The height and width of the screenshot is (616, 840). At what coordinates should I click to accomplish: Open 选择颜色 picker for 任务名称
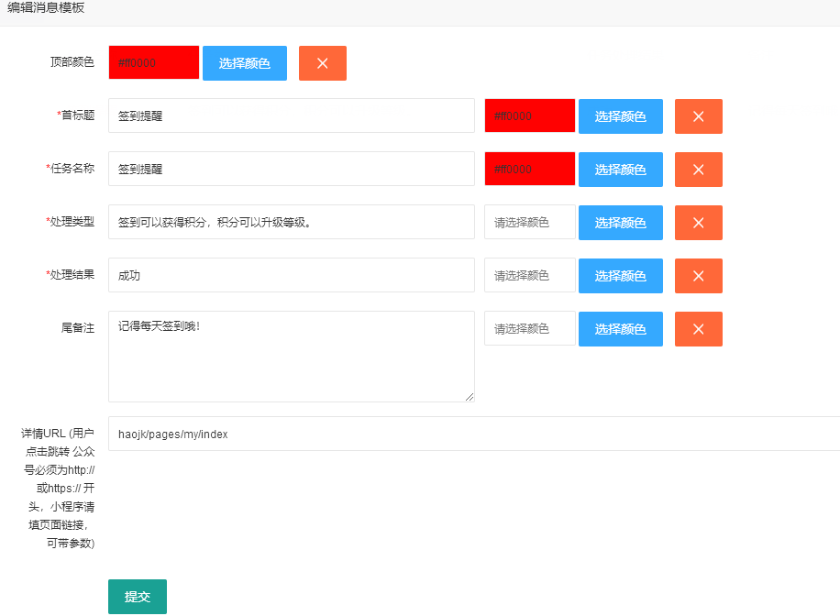[621, 170]
